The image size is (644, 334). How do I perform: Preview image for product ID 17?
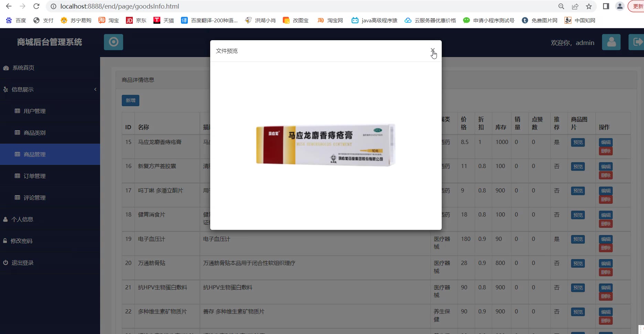tap(578, 191)
